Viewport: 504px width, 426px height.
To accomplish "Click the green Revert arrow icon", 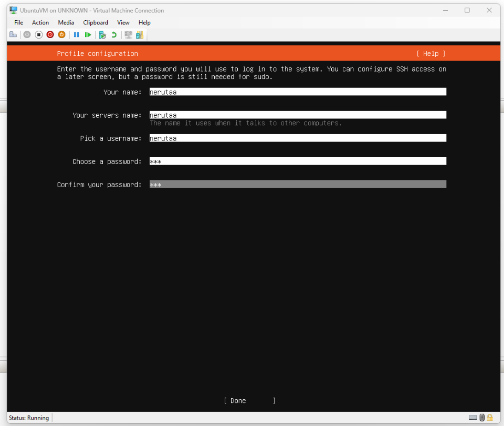I will 114,35.
